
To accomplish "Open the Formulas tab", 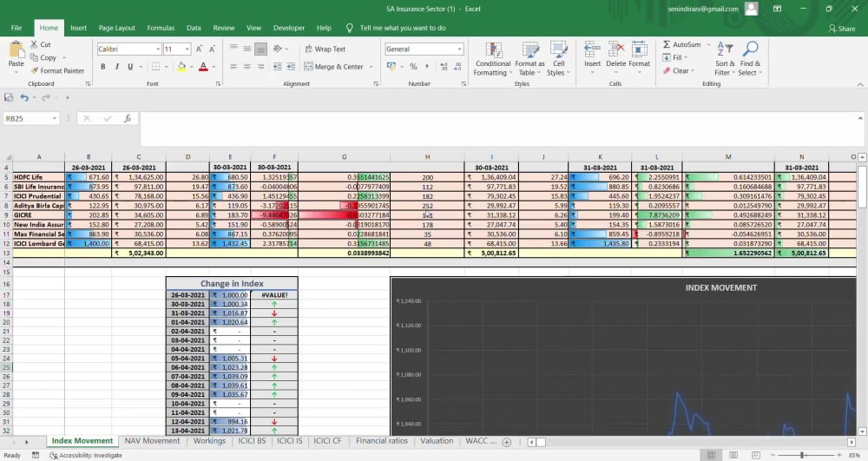I will 161,28.
